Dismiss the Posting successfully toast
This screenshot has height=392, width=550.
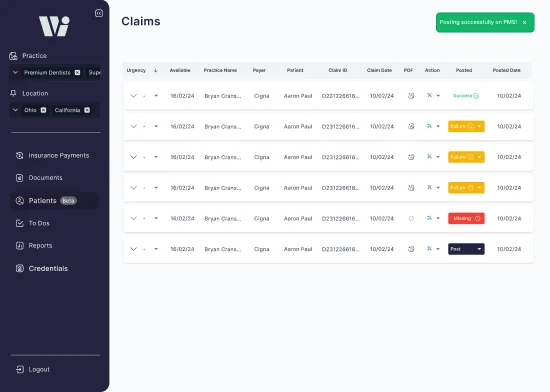(524, 22)
